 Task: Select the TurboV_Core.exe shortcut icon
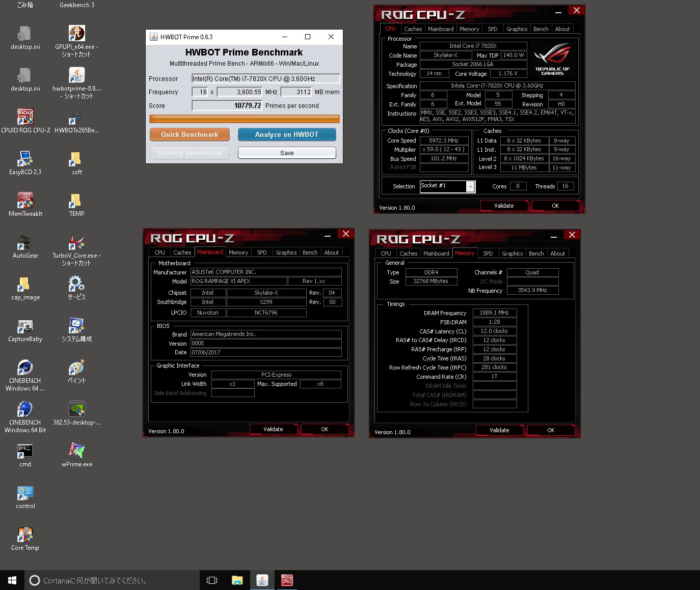point(76,250)
